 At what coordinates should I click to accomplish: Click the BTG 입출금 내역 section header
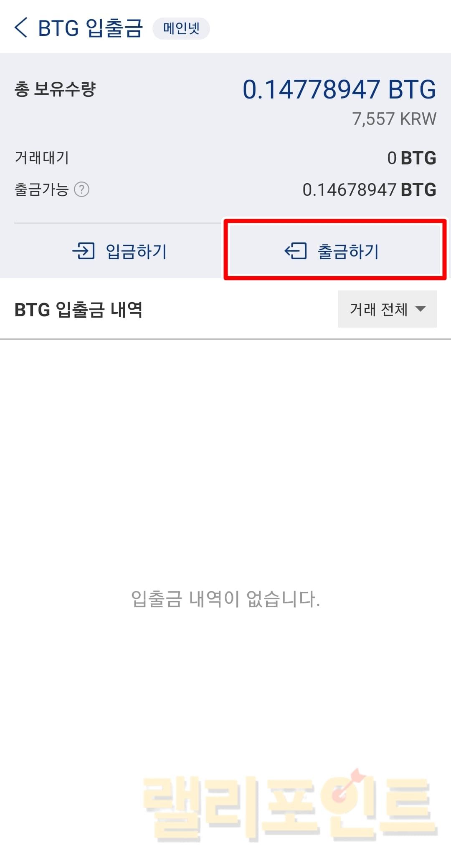(x=79, y=310)
